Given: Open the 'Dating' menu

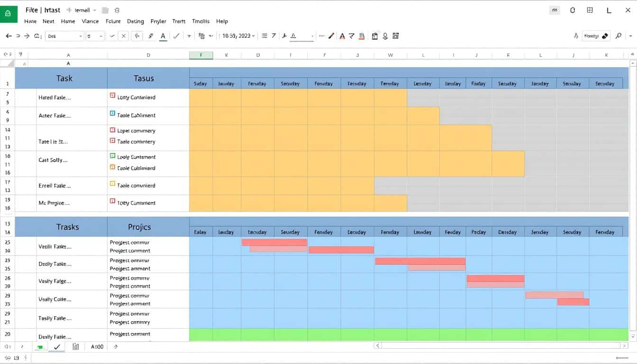Looking at the screenshot, I should pyautogui.click(x=135, y=21).
